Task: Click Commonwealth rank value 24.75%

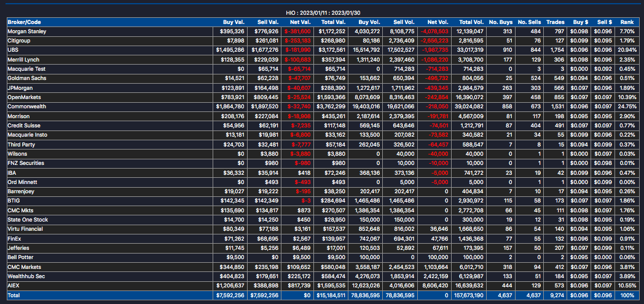Action: pos(626,106)
